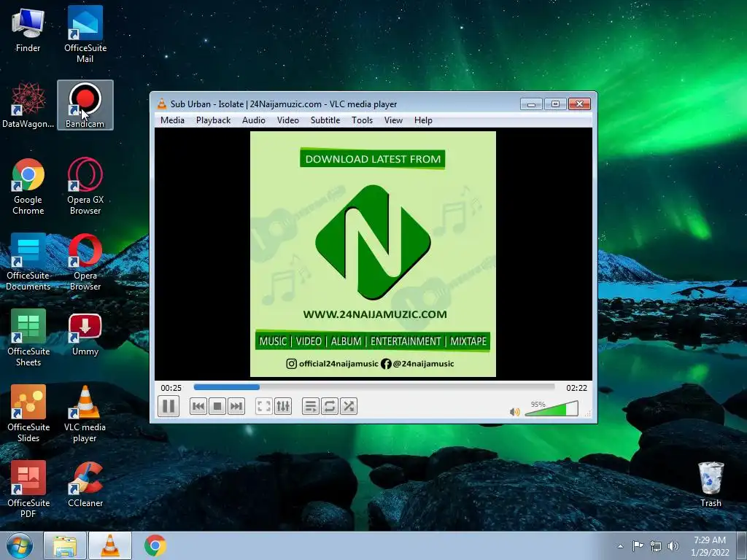Select OfficeSuite PDF desktop icon
This screenshot has width=747, height=560.
pos(28,489)
